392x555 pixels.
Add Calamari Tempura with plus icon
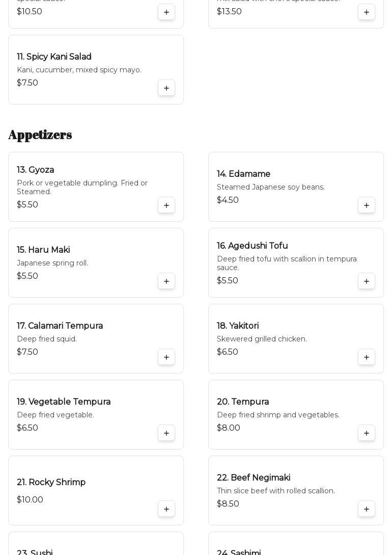click(x=166, y=357)
